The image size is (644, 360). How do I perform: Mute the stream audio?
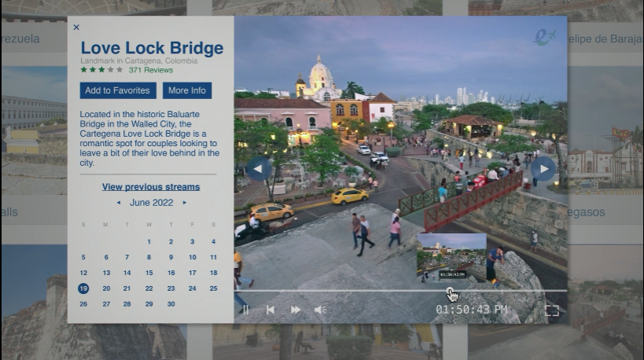coord(320,310)
